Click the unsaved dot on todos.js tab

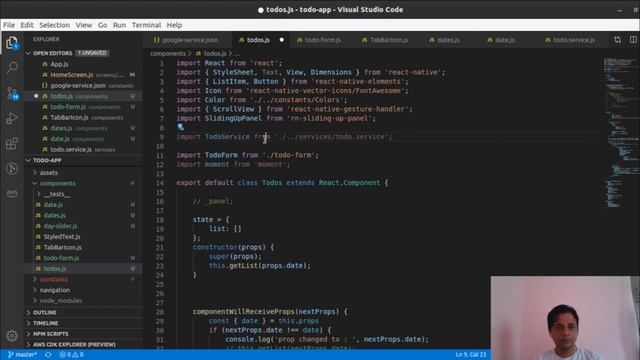(x=282, y=40)
